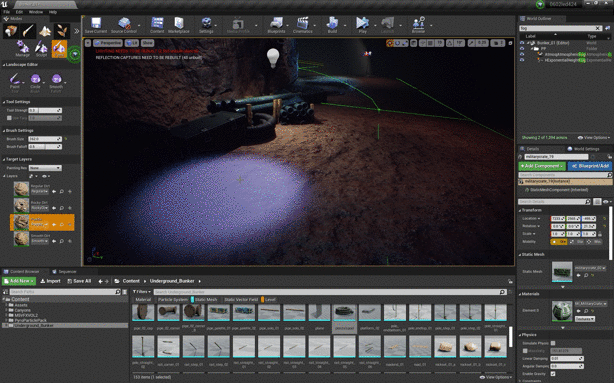614x383 pixels.
Task: Select the light bulb actor in the viewport
Action: click(273, 58)
